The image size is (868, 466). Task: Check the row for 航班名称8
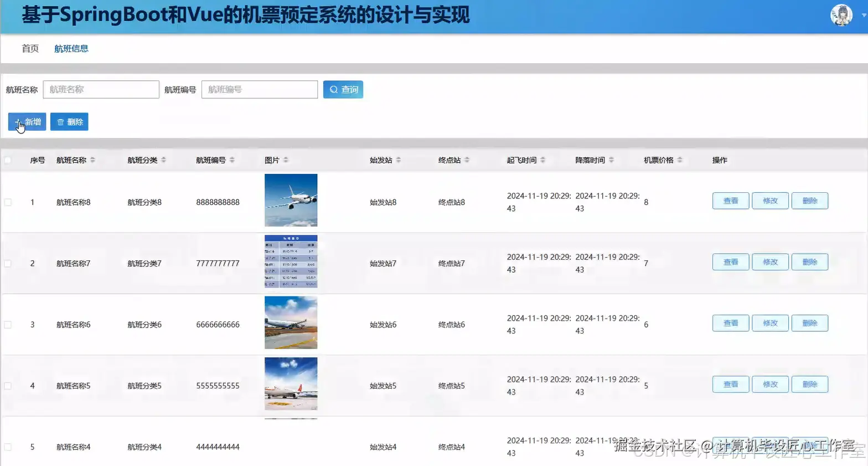pyautogui.click(x=8, y=202)
